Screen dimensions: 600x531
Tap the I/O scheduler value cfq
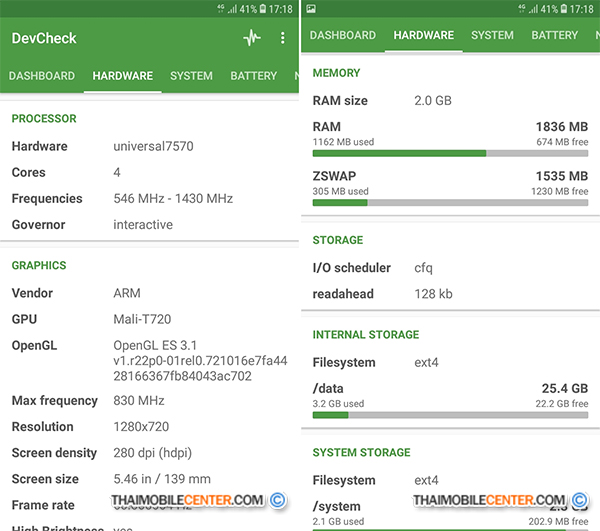tap(423, 268)
